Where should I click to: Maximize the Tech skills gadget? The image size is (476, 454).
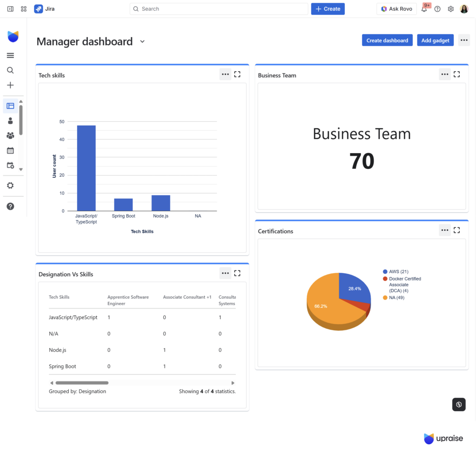tap(237, 74)
